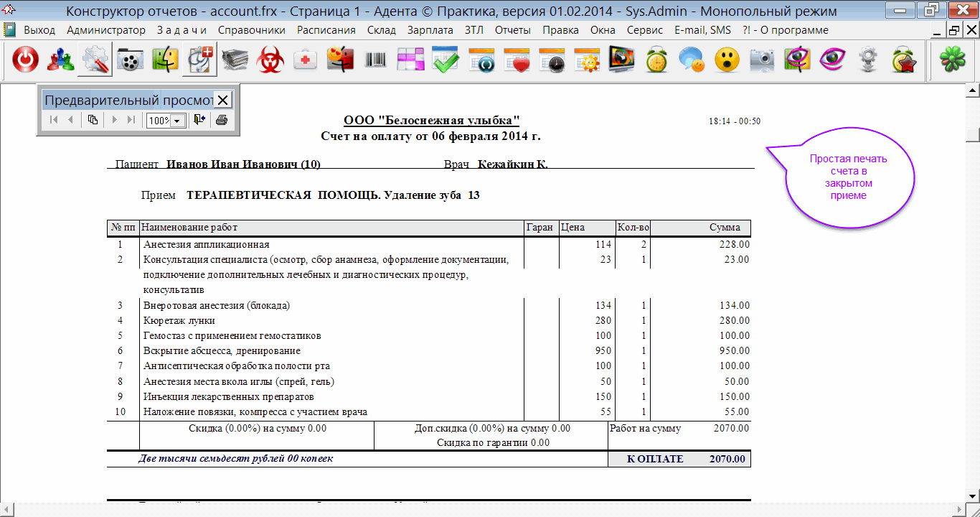
Task: Click the red power exit icon
Action: pos(26,61)
